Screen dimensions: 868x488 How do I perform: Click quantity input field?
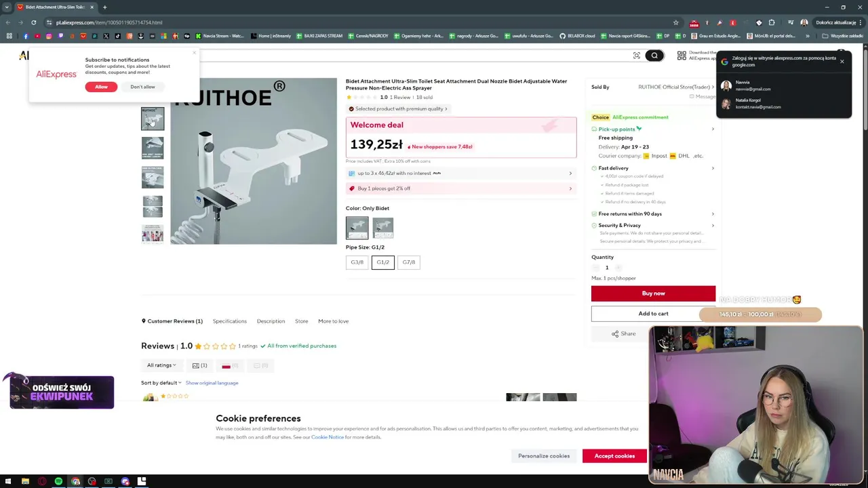[607, 268]
